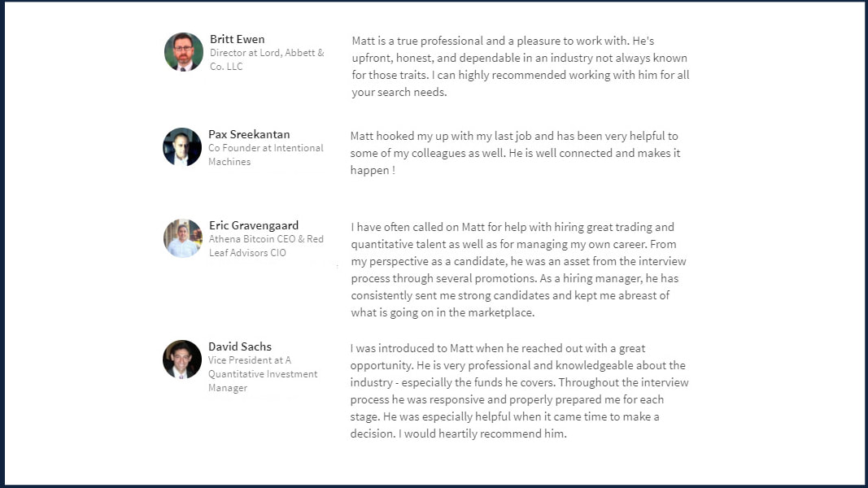Open David Sachs's name link
This screenshot has width=868, height=488.
click(x=240, y=347)
